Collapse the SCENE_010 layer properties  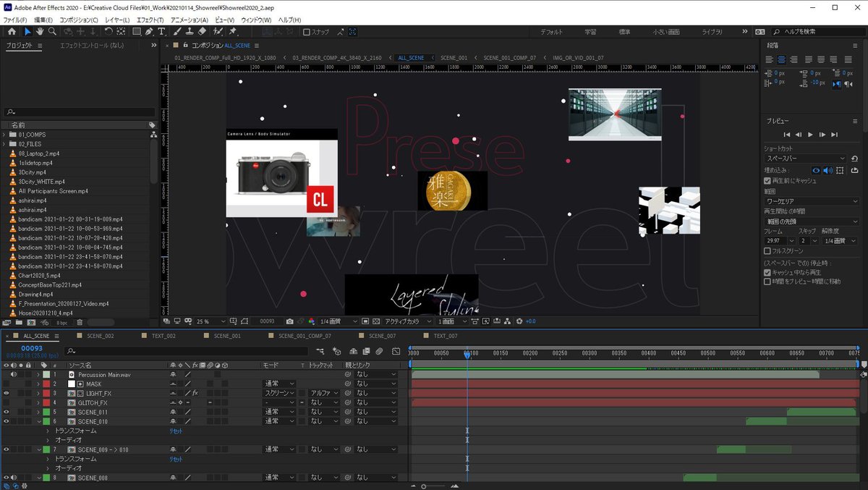[39, 421]
